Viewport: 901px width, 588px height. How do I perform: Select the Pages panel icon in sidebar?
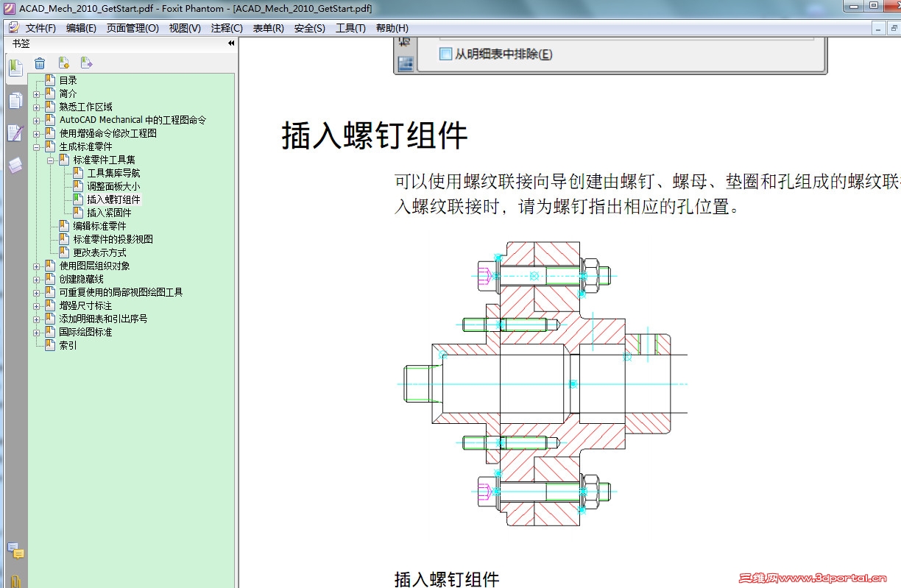(x=15, y=101)
